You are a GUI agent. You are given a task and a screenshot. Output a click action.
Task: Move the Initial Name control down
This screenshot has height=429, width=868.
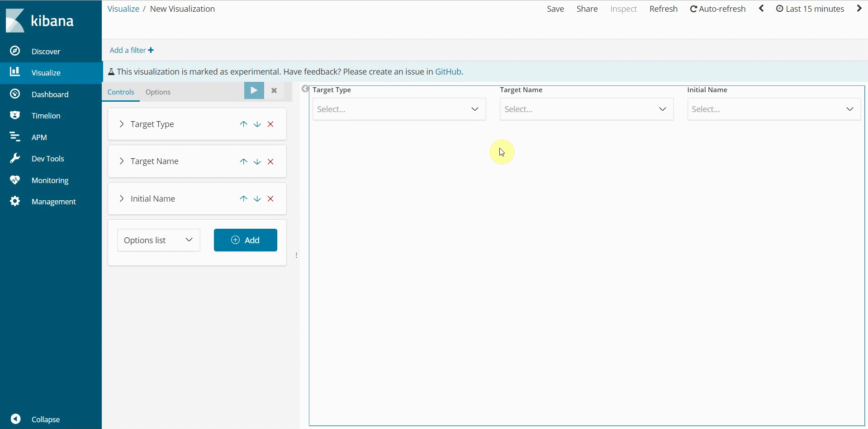257,198
